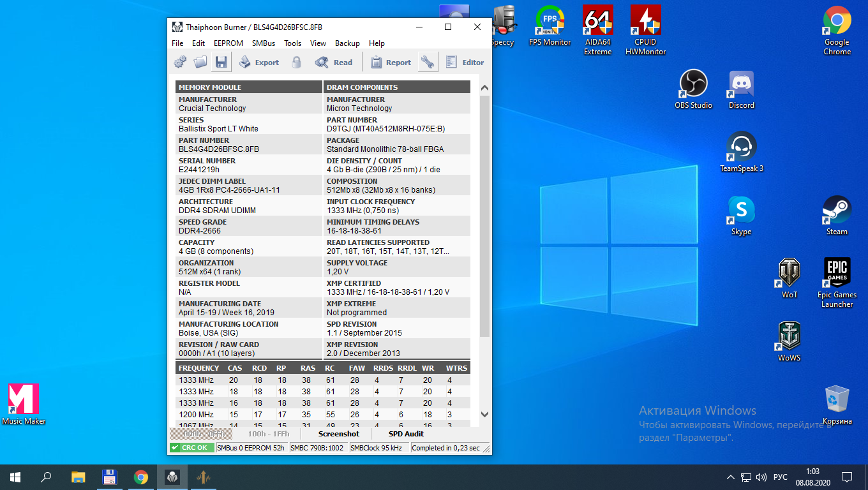
Task: Click the РУС language indicator
Action: pyautogui.click(x=780, y=477)
